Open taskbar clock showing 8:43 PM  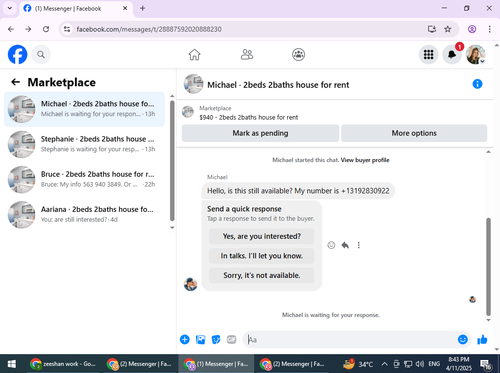coord(459,364)
